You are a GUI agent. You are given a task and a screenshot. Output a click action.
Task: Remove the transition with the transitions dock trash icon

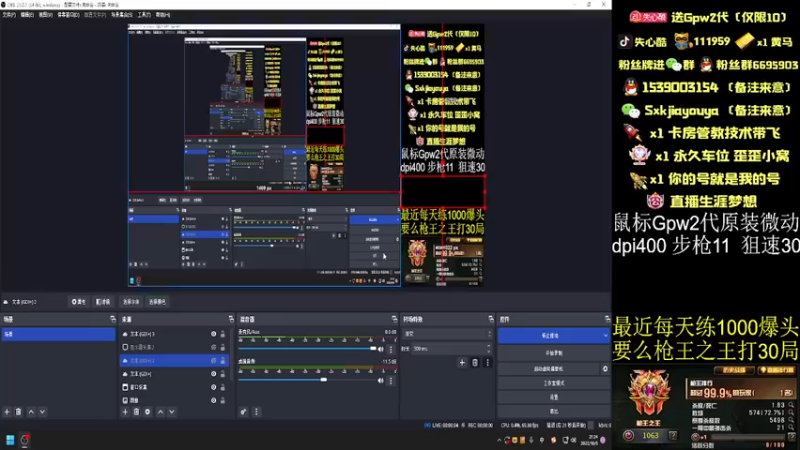coord(475,363)
